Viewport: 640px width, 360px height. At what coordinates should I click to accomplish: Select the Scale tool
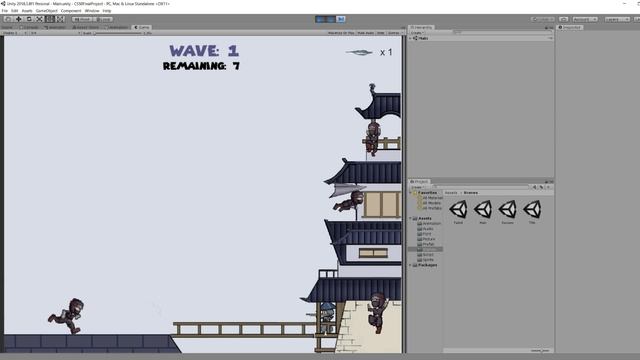(x=40, y=19)
